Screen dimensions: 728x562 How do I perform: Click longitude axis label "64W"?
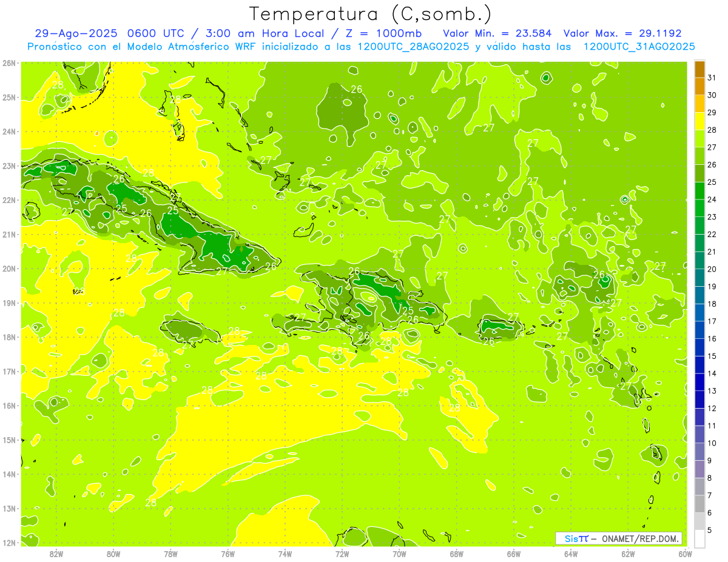point(571,554)
